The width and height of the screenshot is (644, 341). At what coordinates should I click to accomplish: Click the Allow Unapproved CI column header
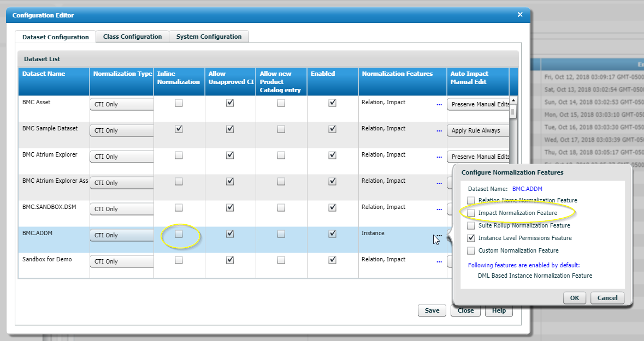pyautogui.click(x=231, y=82)
